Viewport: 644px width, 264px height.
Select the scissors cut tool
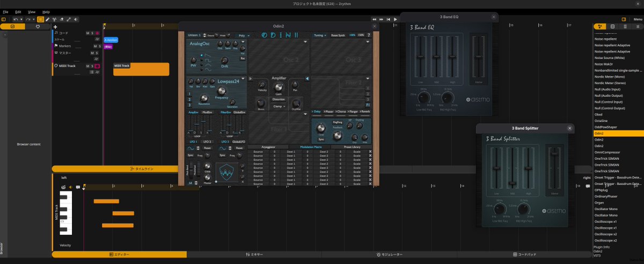55,19
